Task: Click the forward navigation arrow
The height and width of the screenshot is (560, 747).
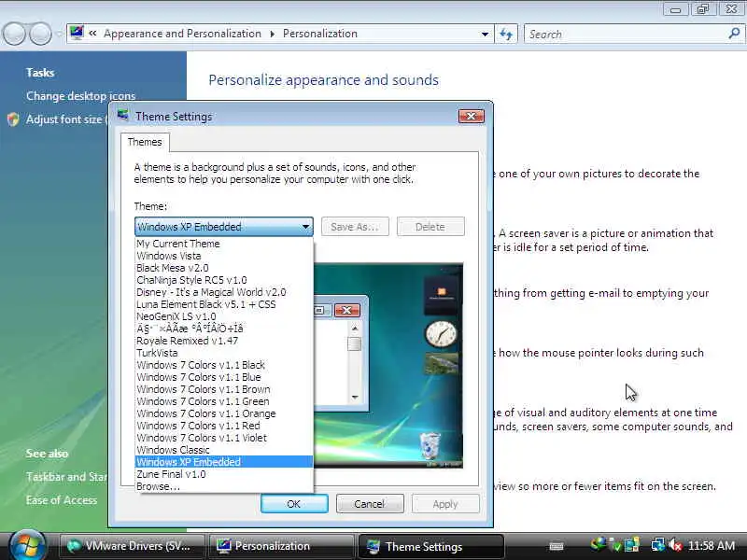Action: point(41,34)
